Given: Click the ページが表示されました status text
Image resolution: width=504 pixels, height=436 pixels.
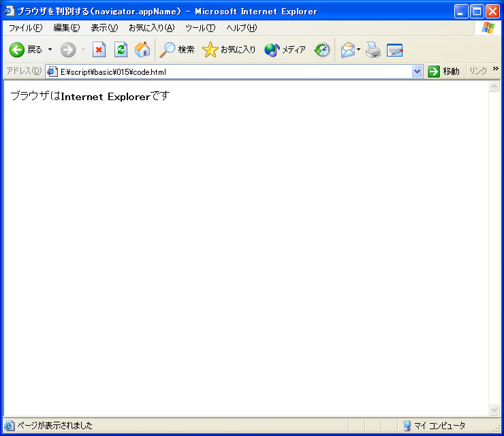Looking at the screenshot, I should click(54, 426).
